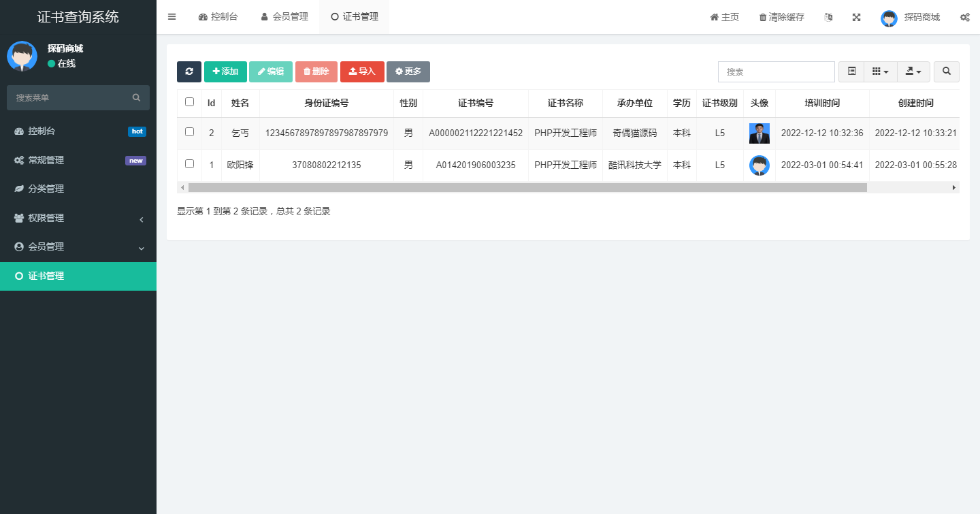This screenshot has width=980, height=514.
Task: Click the 证书名称 column header
Action: 566,103
